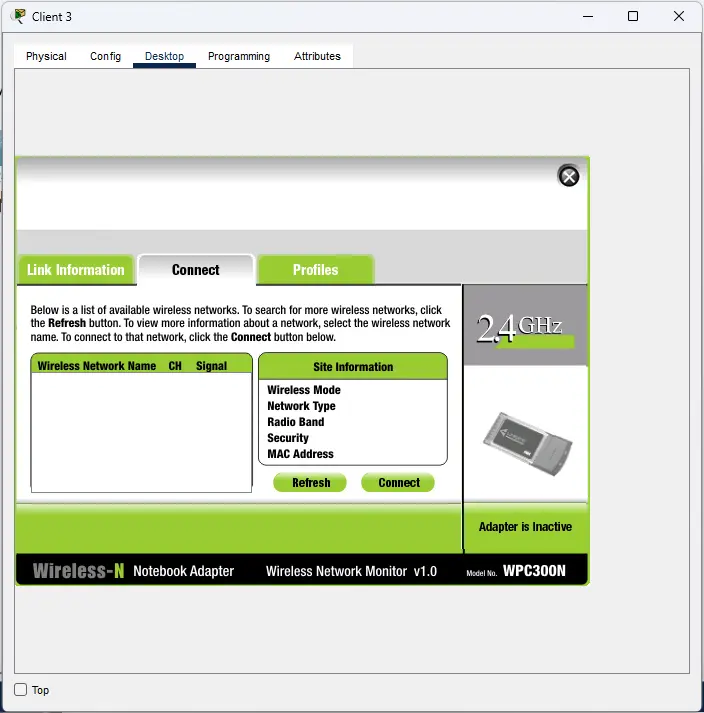The image size is (704, 713).
Task: Click the Packet Tracer icon in the Client 3 title bar
Action: (18, 16)
